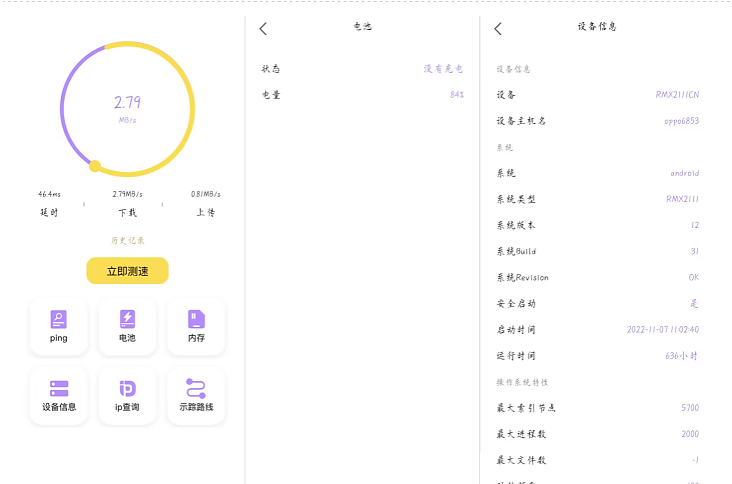This screenshot has width=732, height=484.
Task: Click the 设备主机名 hostname row
Action: tap(597, 121)
